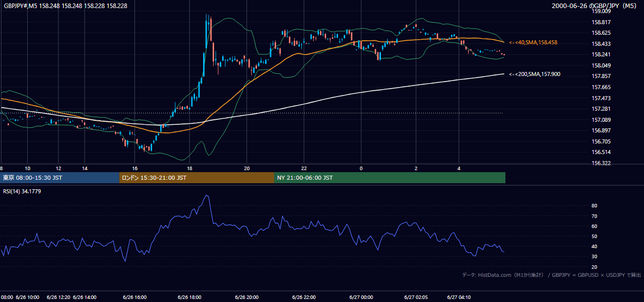Screen dimensions: 644x302
Task: Click price axis value 158.049
Action: point(601,66)
